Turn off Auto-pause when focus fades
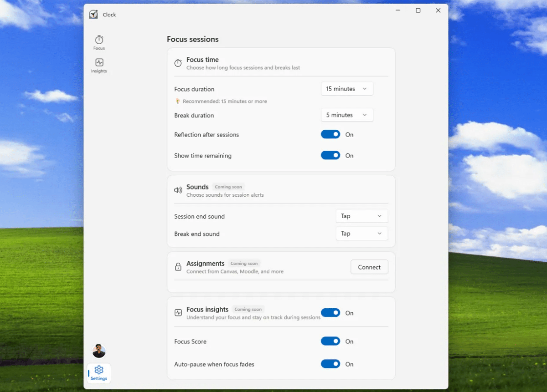This screenshot has width=547, height=392. [x=330, y=364]
